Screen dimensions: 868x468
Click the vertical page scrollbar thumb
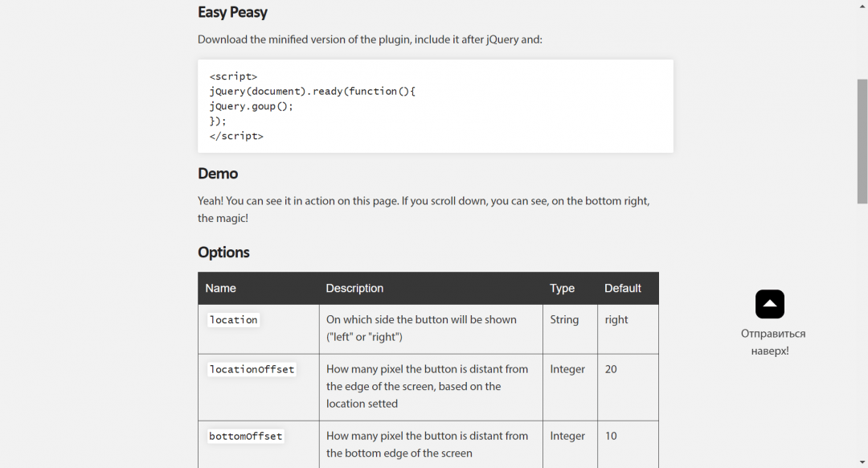862,141
